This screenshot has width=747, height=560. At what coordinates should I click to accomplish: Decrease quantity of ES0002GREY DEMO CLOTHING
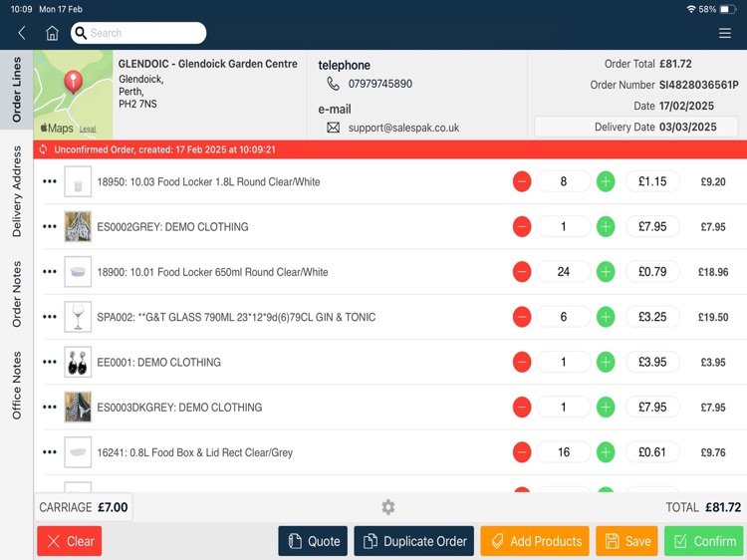(522, 226)
